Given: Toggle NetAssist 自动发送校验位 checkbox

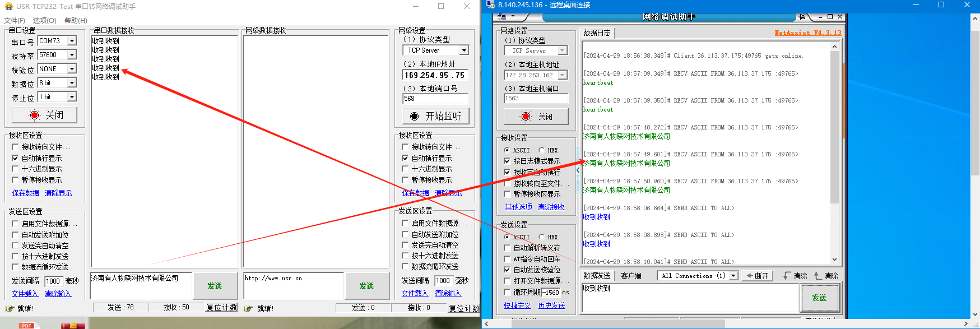Looking at the screenshot, I should [507, 270].
